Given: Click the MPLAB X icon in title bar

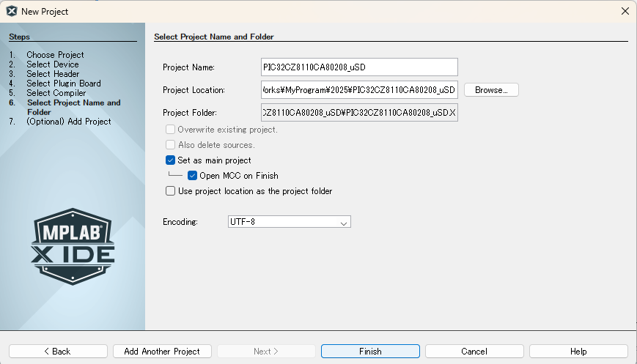Looking at the screenshot, I should coord(12,11).
